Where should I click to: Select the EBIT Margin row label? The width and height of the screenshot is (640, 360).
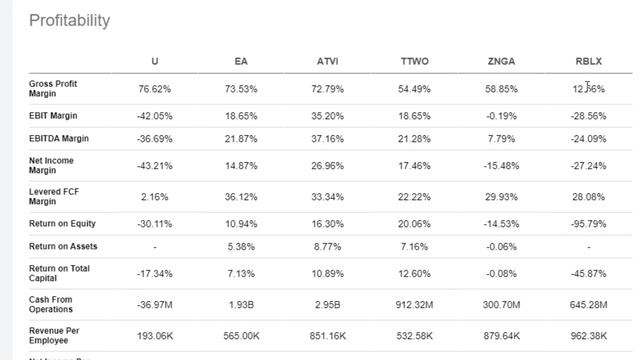(53, 116)
